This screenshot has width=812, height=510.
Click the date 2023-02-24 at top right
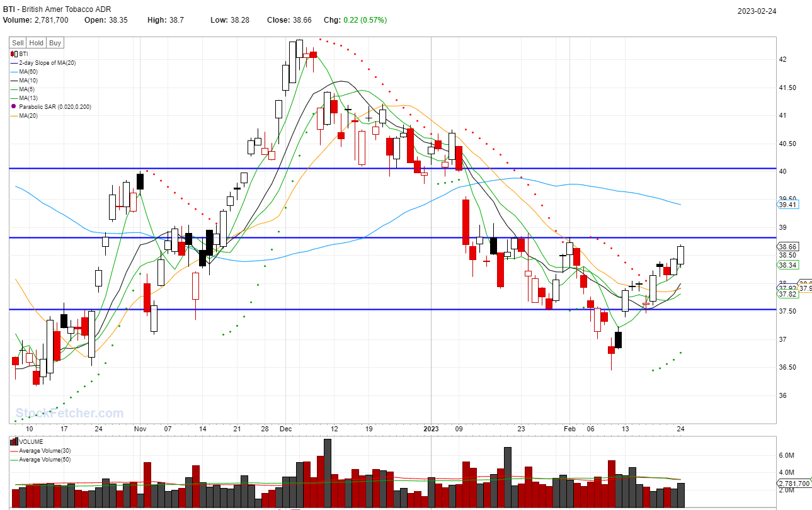pos(757,11)
